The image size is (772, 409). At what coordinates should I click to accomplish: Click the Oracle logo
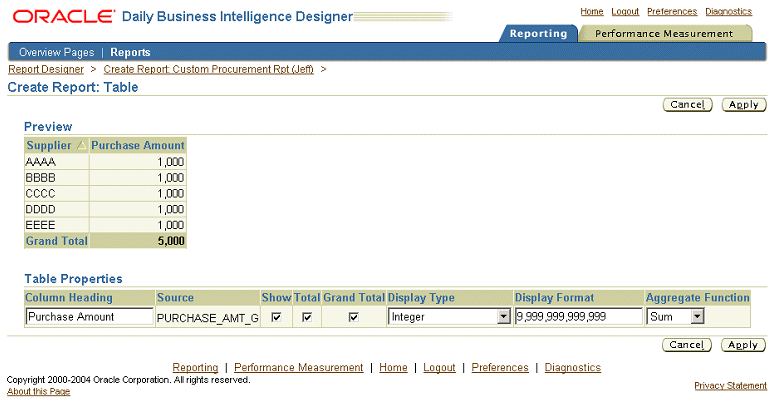tap(64, 17)
